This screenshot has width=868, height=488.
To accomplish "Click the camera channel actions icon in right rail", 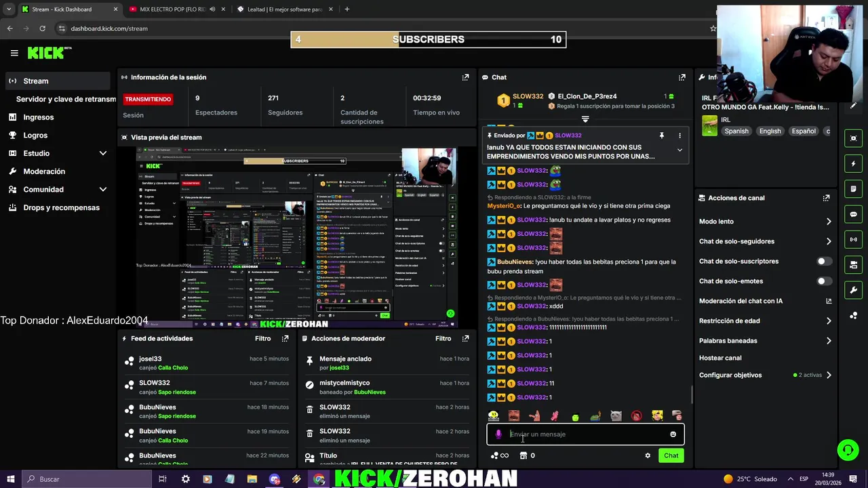I will (853, 264).
